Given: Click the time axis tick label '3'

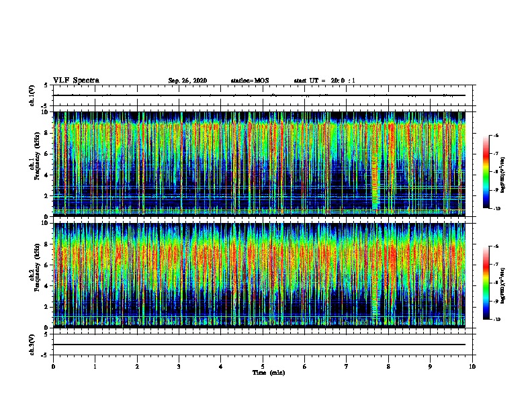Looking at the screenshot, I should point(179,366).
